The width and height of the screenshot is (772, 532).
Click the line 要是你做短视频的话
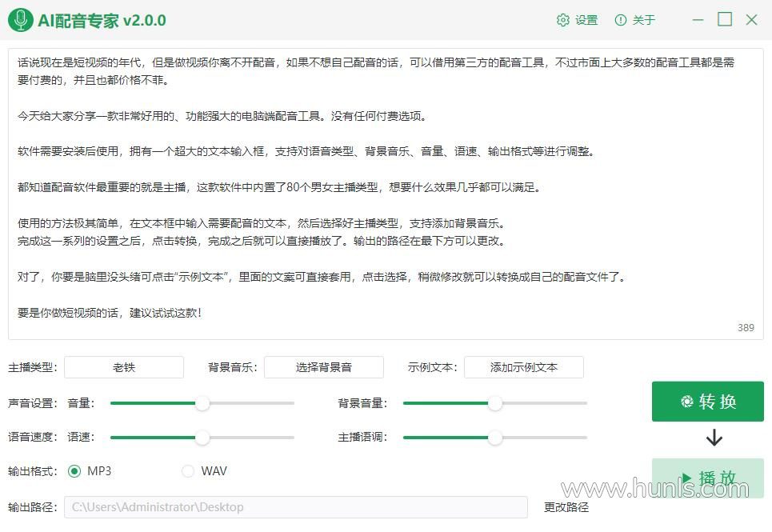110,313
